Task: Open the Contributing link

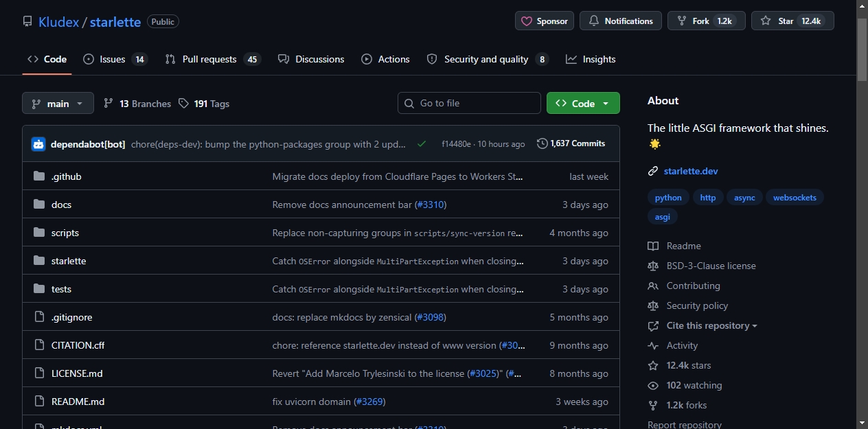Action: 684,286
